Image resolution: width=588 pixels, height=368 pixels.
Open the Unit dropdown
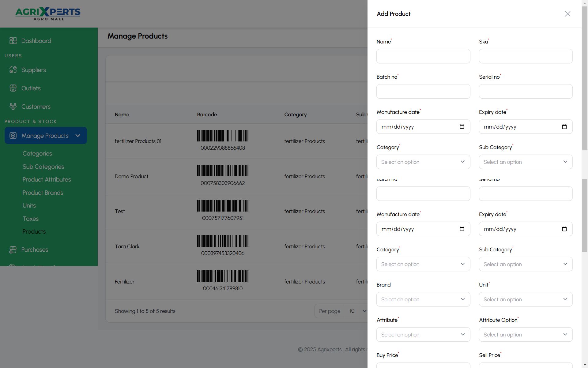(x=526, y=299)
